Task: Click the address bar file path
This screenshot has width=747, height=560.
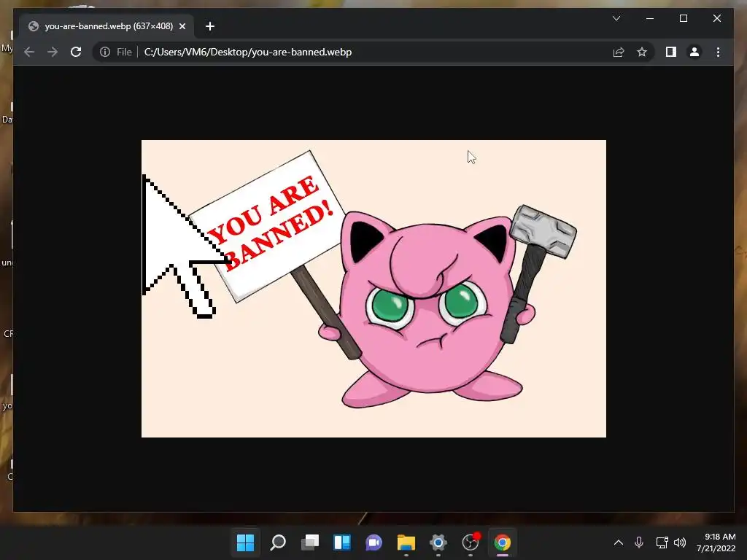Action: coord(248,52)
